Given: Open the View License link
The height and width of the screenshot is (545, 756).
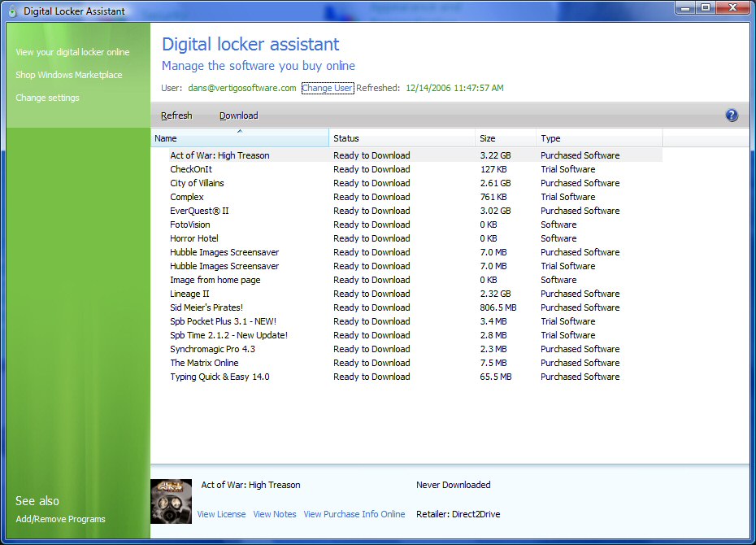Looking at the screenshot, I should [221, 514].
